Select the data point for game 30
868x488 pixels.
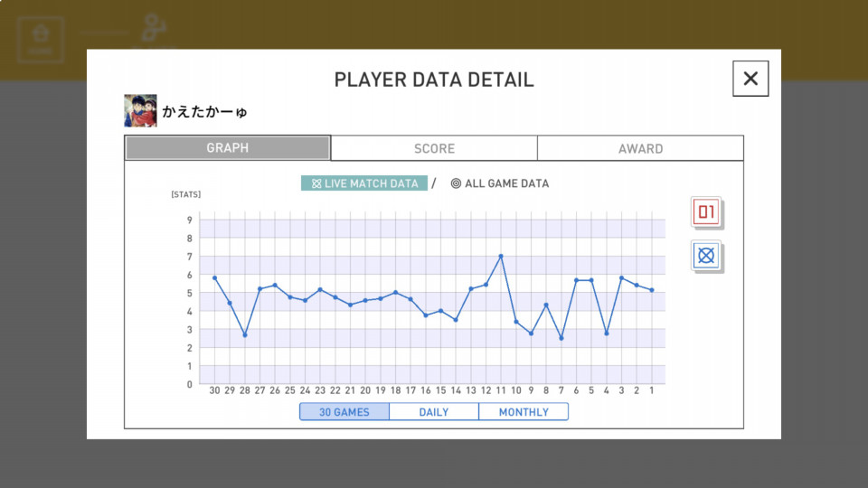point(214,277)
